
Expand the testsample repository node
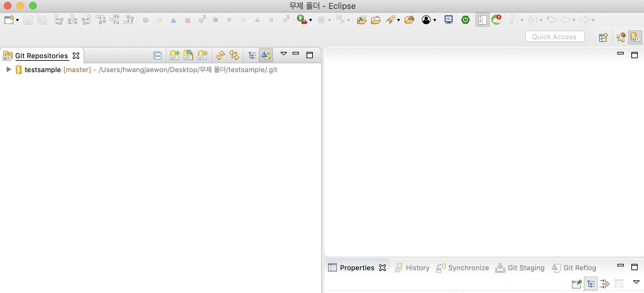coord(9,69)
